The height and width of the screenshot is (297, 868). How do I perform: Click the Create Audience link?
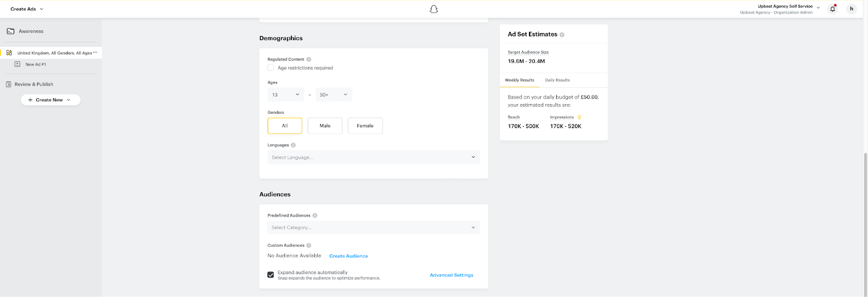(x=348, y=256)
